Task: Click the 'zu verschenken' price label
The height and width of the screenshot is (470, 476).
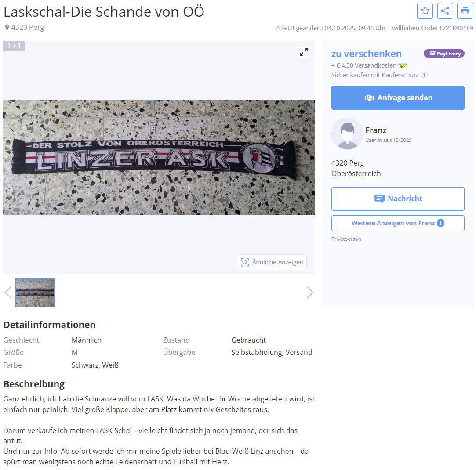Action: pyautogui.click(x=367, y=54)
